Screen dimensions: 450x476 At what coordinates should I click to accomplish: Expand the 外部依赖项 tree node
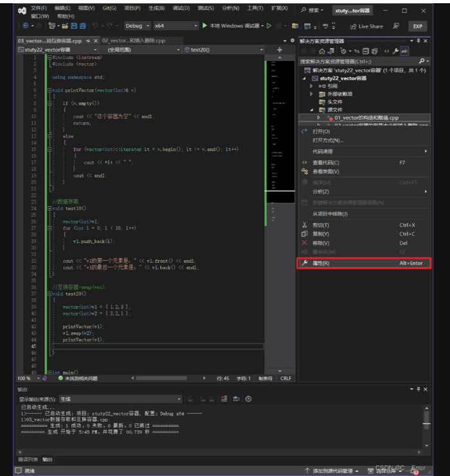pos(312,94)
